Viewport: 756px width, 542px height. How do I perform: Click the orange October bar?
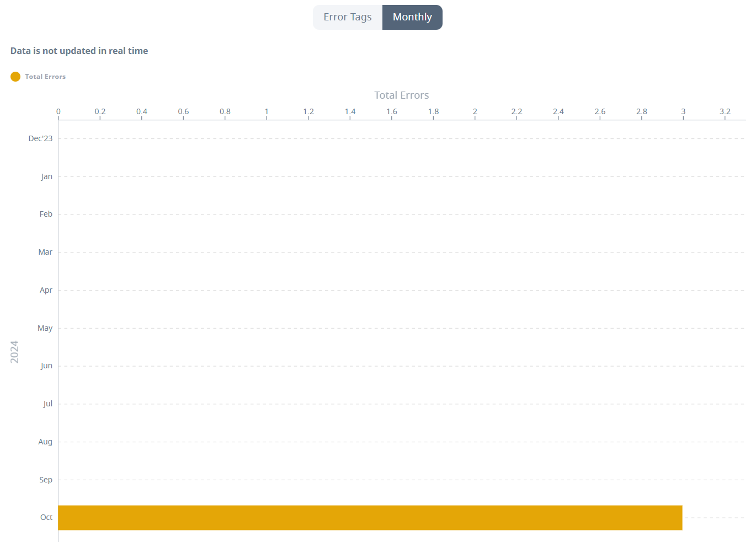370,518
